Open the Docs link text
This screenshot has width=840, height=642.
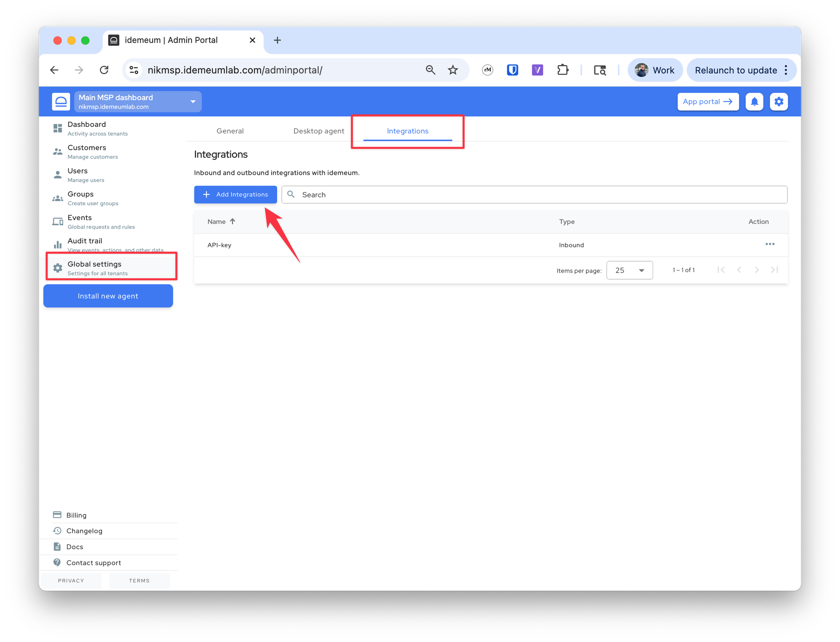75,547
